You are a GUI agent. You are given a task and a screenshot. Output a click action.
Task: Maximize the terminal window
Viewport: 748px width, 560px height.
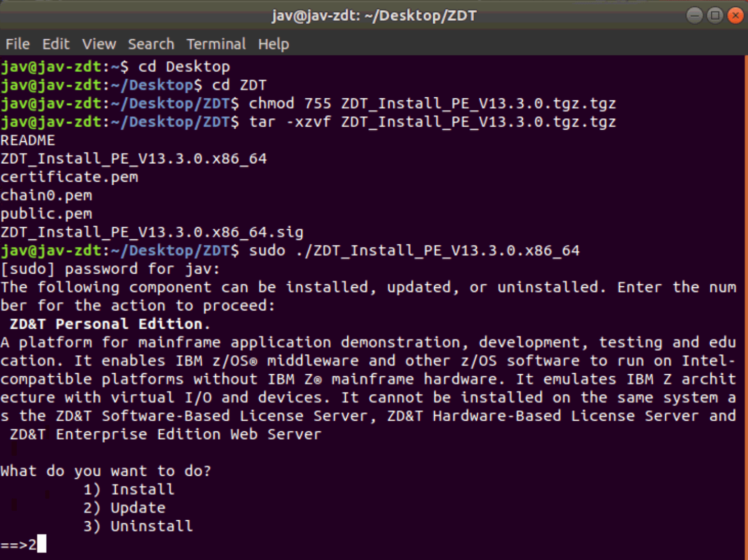(714, 15)
